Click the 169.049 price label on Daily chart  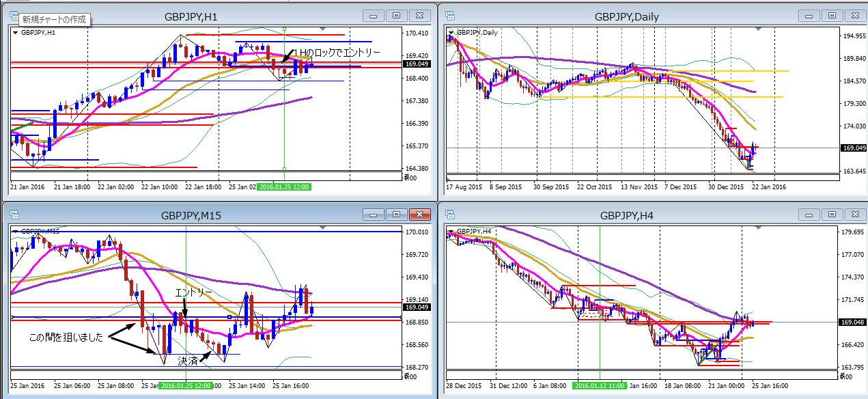click(x=853, y=148)
